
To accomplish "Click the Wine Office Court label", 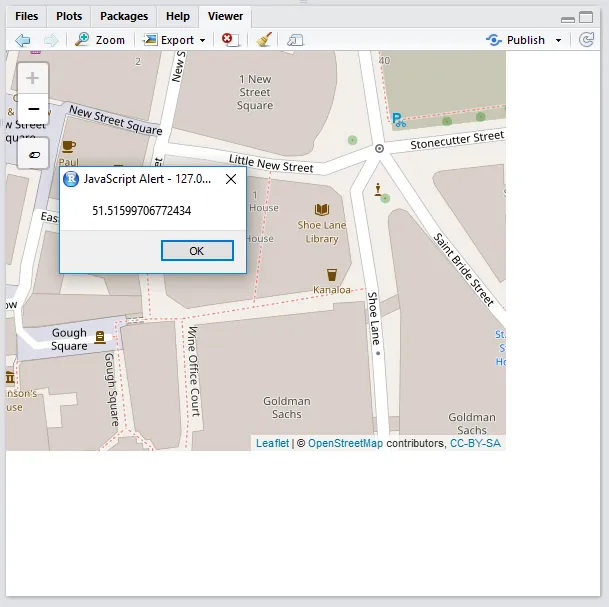I will click(x=194, y=371).
